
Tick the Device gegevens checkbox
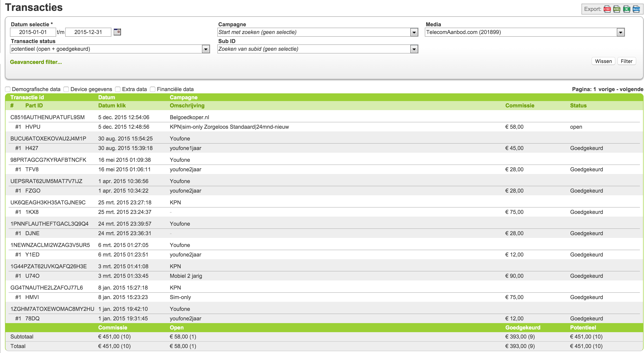(66, 89)
